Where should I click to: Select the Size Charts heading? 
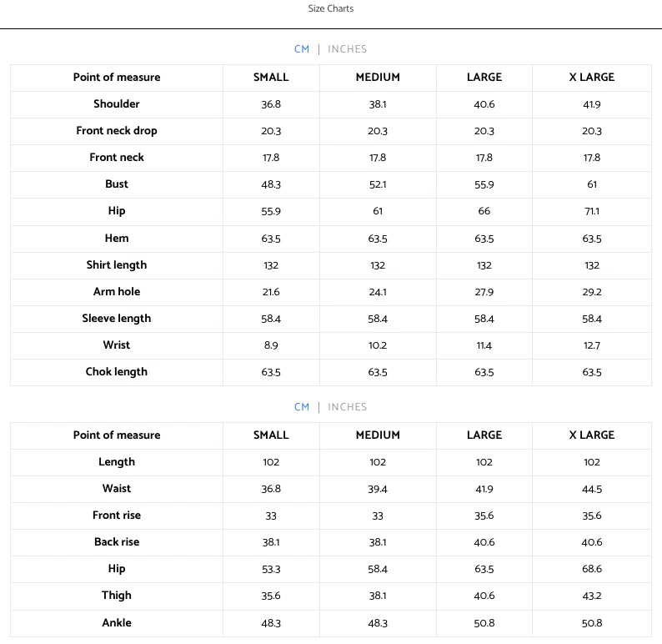pyautogui.click(x=330, y=8)
